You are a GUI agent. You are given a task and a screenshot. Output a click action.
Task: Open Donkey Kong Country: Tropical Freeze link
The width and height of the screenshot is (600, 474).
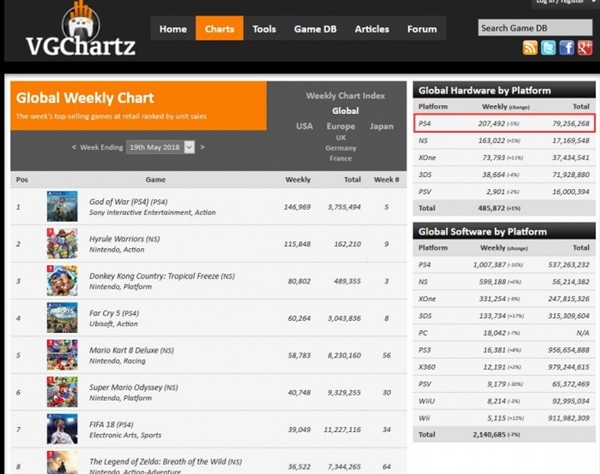[x=162, y=276]
